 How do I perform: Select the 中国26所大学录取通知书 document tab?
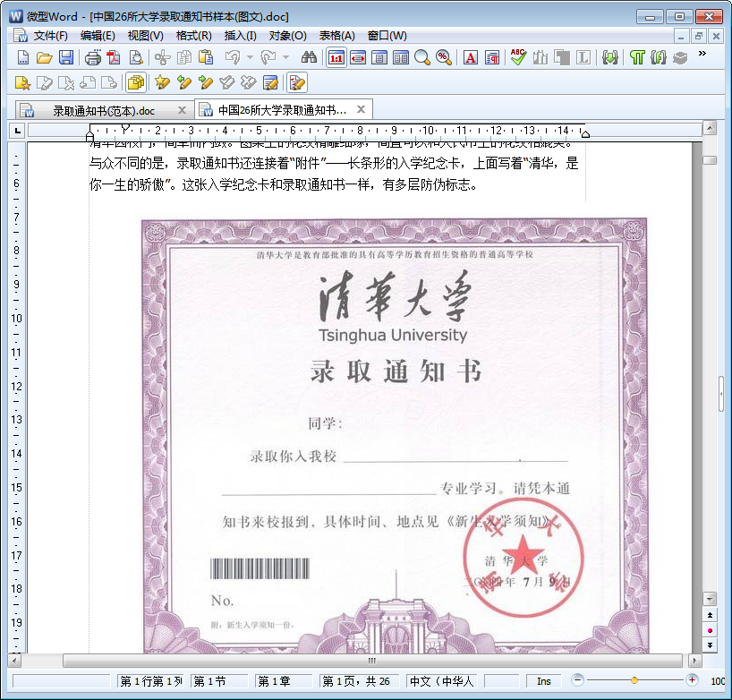283,110
